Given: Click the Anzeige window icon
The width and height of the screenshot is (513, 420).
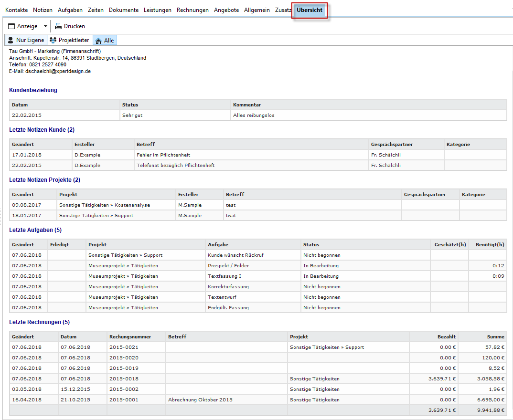Looking at the screenshot, I should (11, 26).
